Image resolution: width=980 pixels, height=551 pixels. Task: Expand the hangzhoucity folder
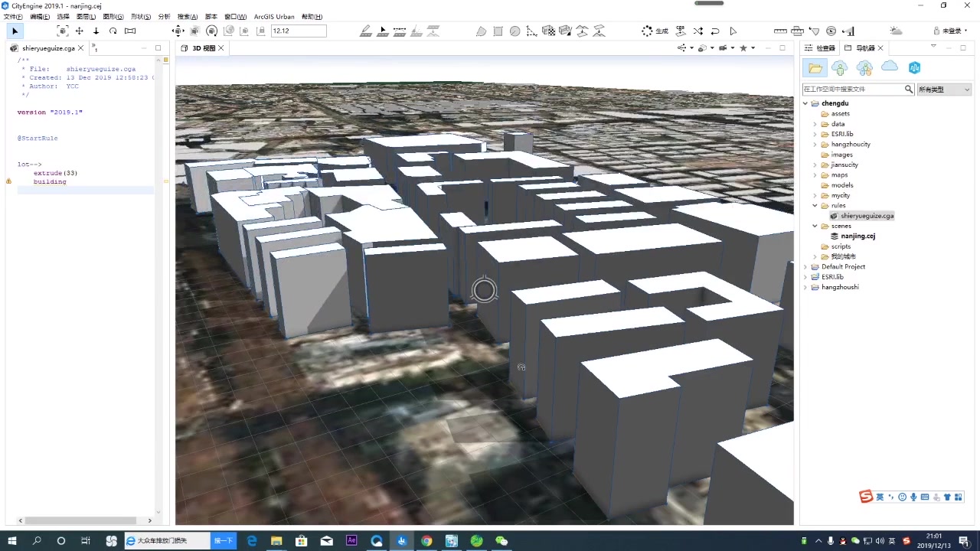point(815,144)
